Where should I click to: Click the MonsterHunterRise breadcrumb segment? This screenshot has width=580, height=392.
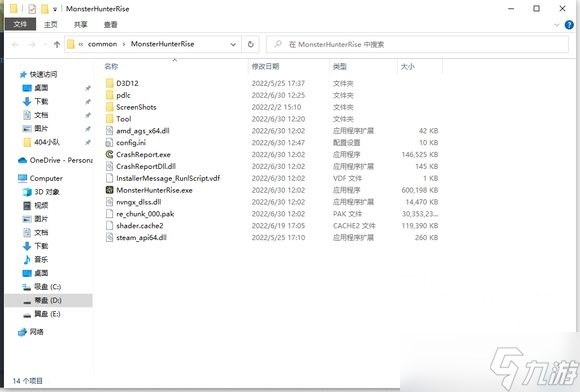tap(162, 44)
